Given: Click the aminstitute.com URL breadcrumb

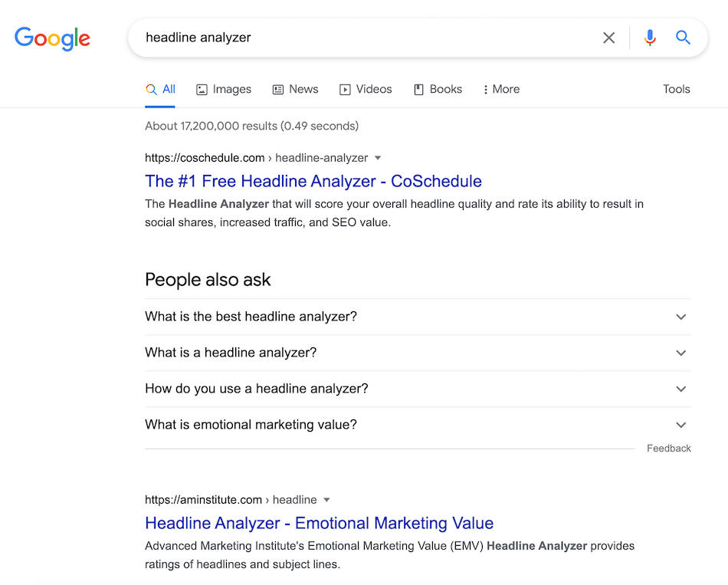Looking at the screenshot, I should click(231, 500).
